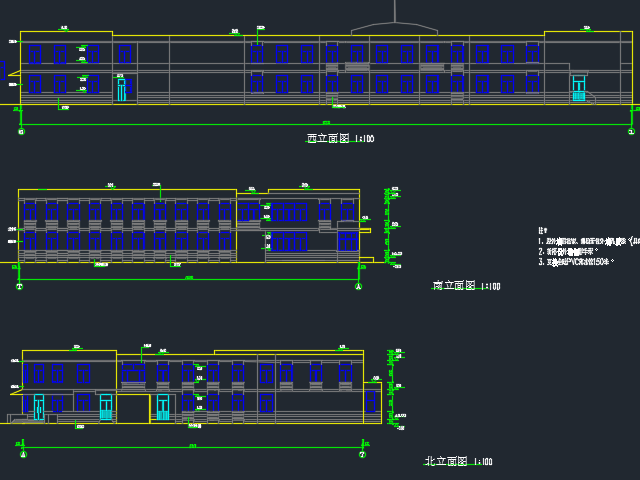640x480 pixels.
Task: Click the right grid axis bubble under south elevation
Action: coord(359,286)
